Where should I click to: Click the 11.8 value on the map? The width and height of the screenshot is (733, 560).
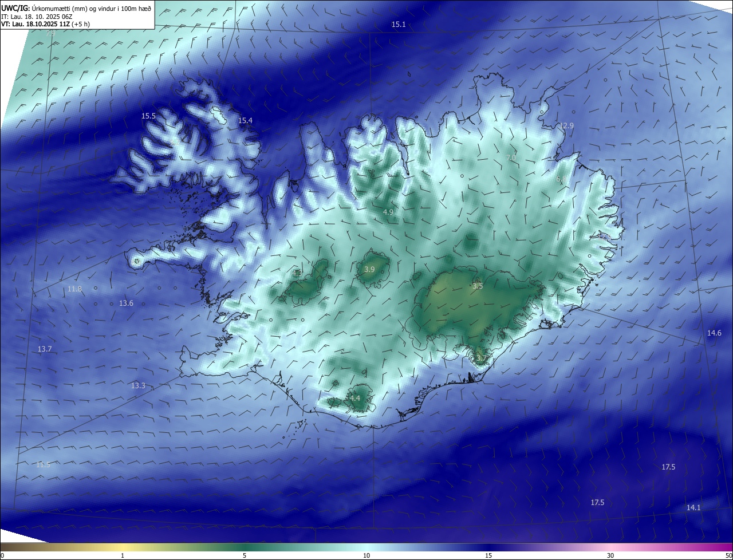[x=74, y=289]
